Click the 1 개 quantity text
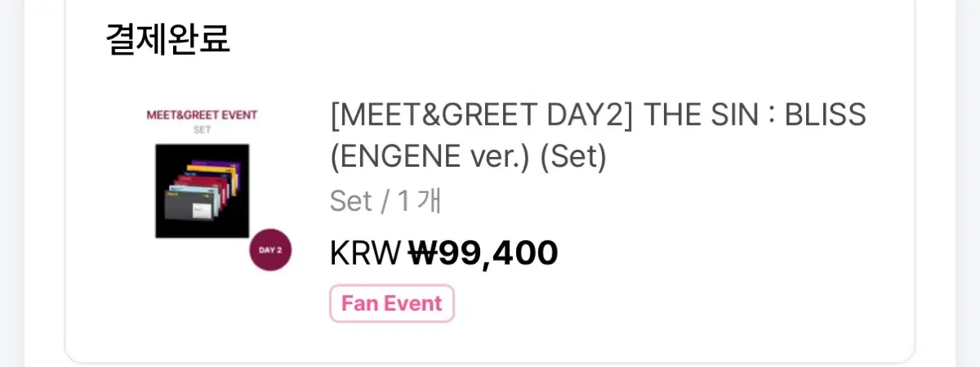980x367 pixels. click(x=419, y=201)
